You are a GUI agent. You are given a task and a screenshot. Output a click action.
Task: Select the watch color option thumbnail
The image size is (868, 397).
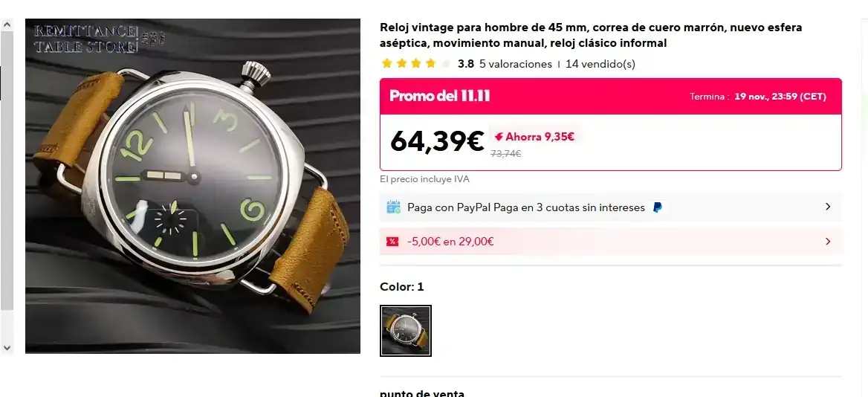click(x=406, y=331)
